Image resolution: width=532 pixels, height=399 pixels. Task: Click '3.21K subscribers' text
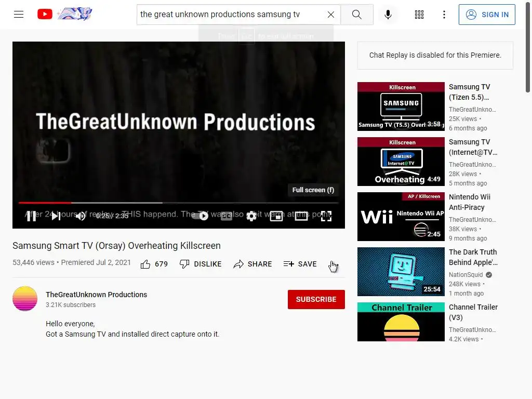(71, 304)
